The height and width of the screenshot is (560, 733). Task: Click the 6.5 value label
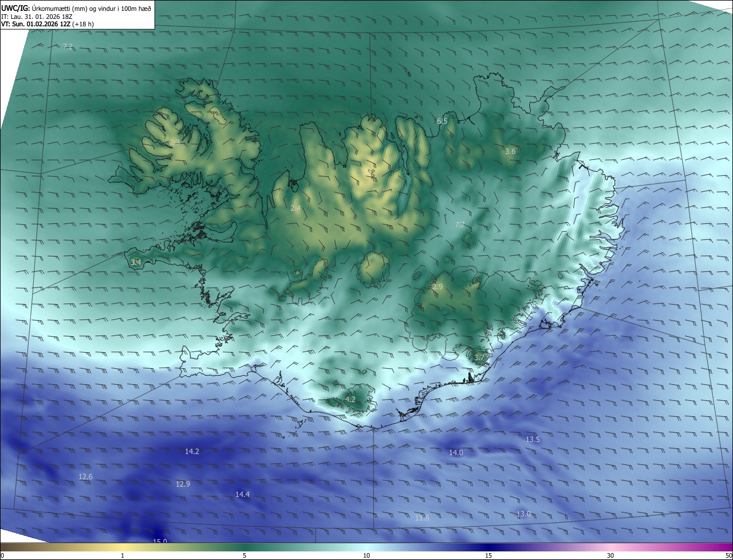tap(442, 121)
